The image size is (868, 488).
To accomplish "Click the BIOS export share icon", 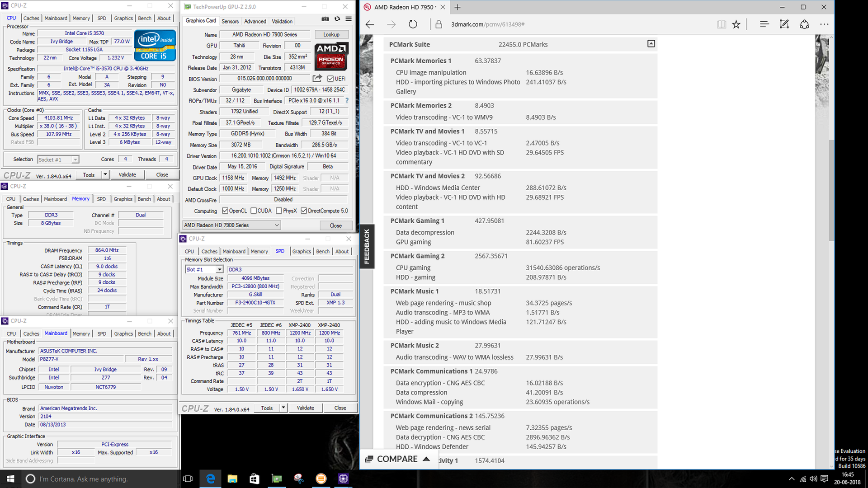I will tap(317, 78).
